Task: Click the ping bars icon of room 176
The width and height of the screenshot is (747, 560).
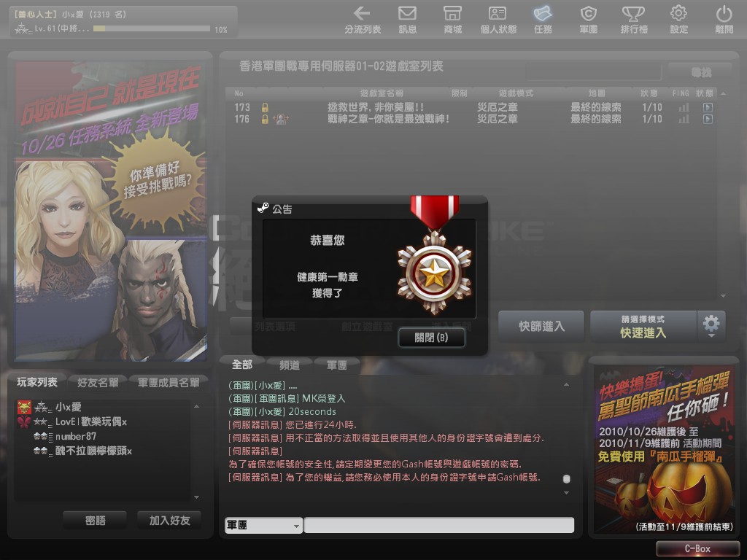Action: (684, 119)
